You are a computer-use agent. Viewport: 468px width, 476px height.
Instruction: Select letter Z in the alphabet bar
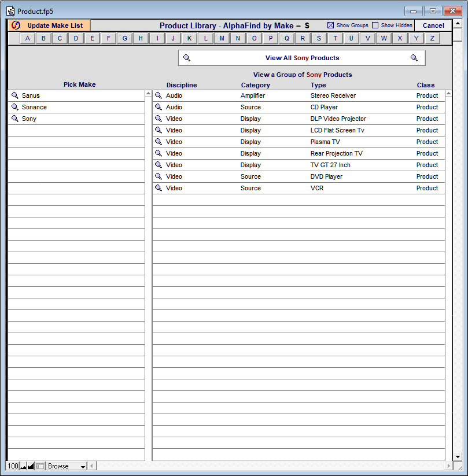(x=432, y=39)
